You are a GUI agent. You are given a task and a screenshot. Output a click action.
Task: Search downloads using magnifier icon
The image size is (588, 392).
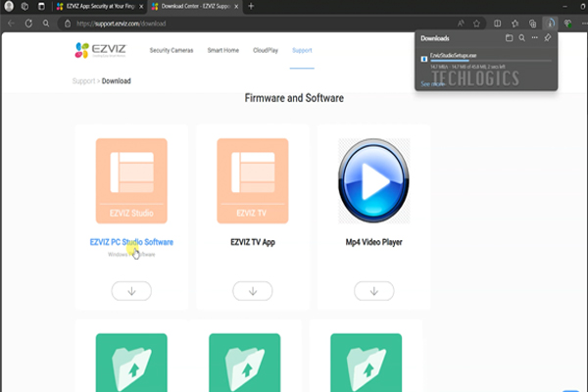(521, 38)
